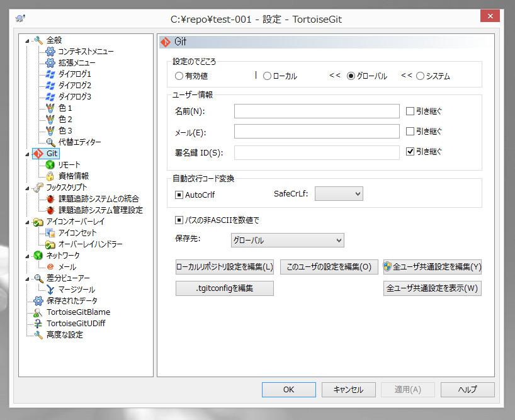Click into the 名前(N) text field
Image resolution: width=515 pixels, height=420 pixels.
tap(317, 111)
